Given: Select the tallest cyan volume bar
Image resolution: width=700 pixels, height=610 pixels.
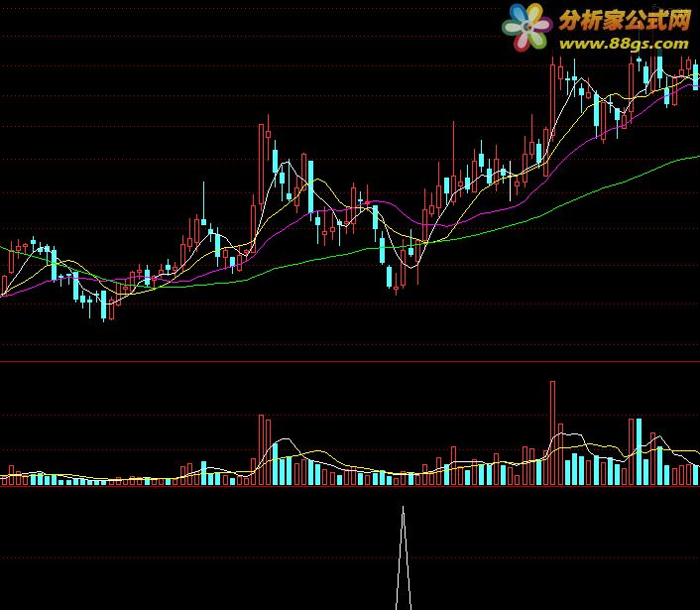Looking at the screenshot, I should [639, 452].
